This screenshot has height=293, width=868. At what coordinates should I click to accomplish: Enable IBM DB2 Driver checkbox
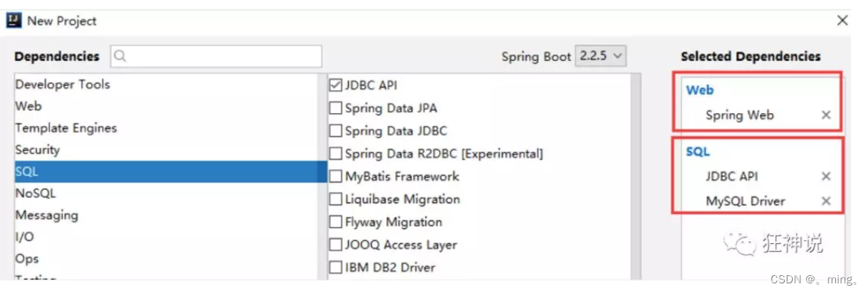[335, 268]
